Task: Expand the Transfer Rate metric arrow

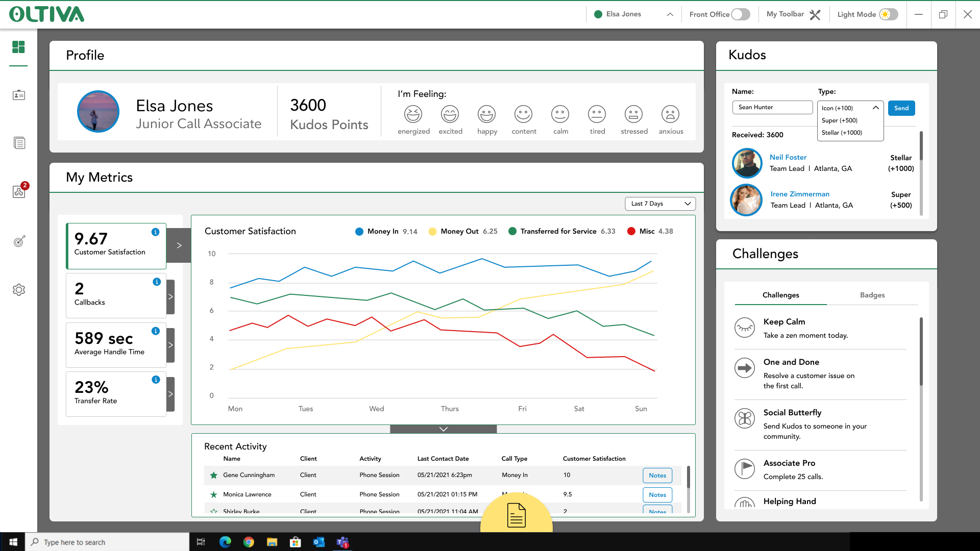Action: 170,394
